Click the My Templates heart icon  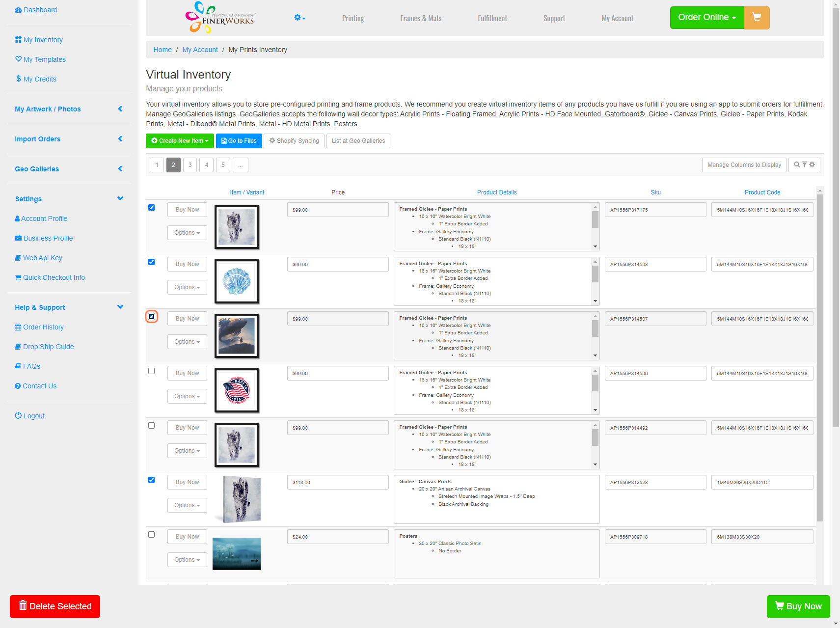coord(18,59)
